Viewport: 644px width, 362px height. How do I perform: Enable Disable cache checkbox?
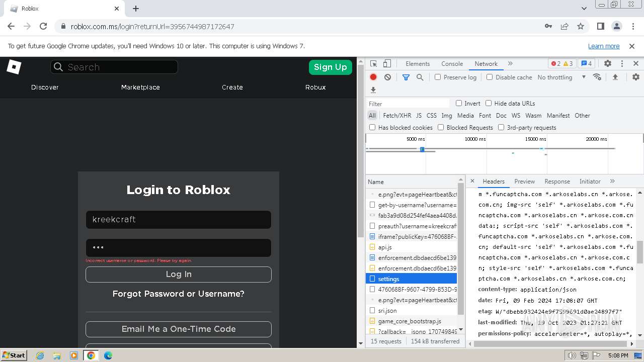[490, 77]
